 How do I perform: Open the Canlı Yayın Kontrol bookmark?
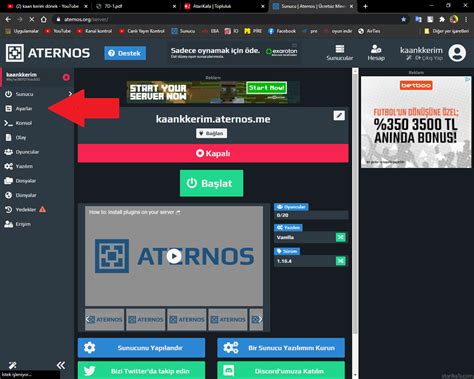pos(142,31)
